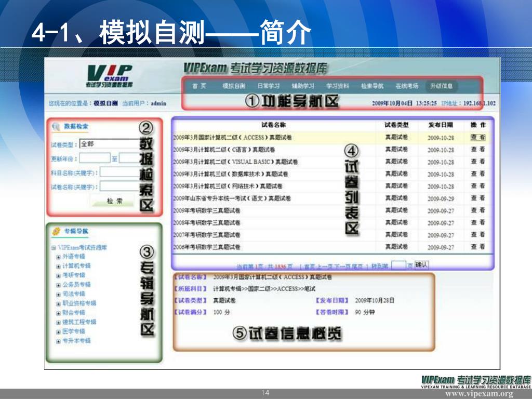This screenshot has height=399, width=532.
Task: Select the 医学专辑 tree label
Action: coord(74,331)
